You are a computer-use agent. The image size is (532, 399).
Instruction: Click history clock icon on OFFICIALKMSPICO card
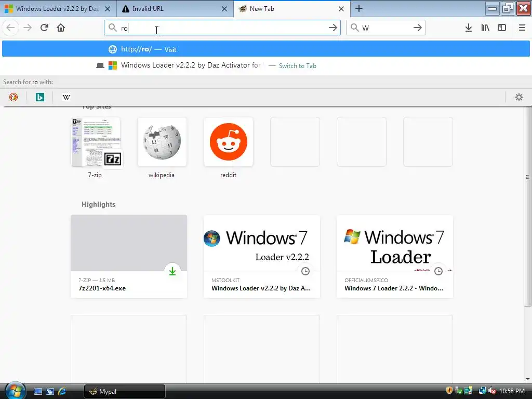438,271
